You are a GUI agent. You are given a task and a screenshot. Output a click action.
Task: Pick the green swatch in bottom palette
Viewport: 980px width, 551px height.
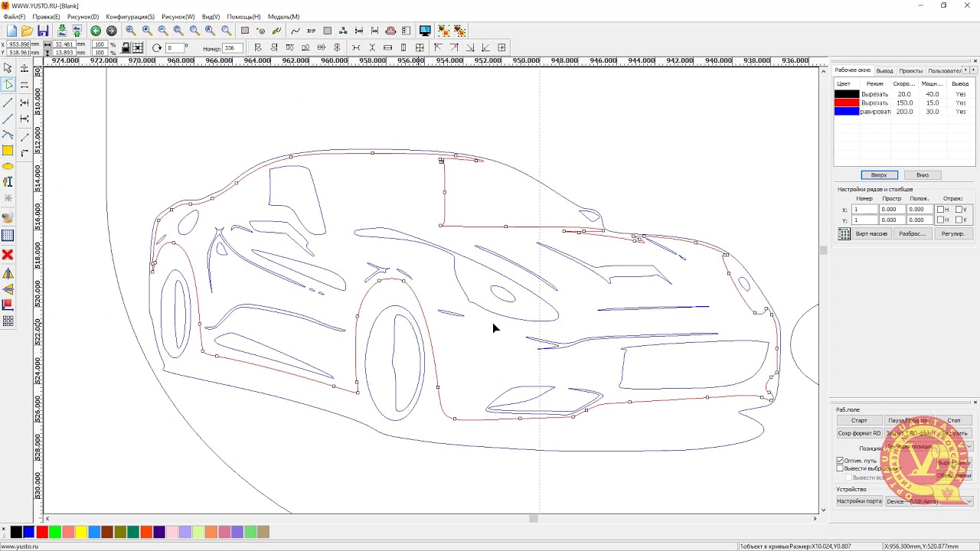[x=55, y=532]
